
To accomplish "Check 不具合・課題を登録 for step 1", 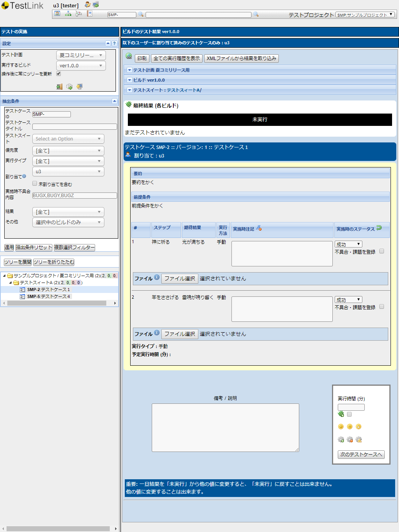I will point(382,251).
